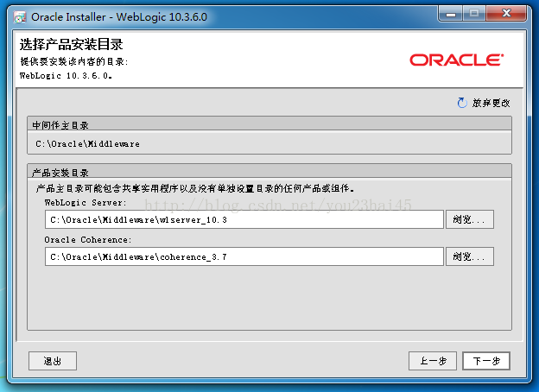Maximize the Oracle Installer window
539x392 pixels.
[x=474, y=14]
